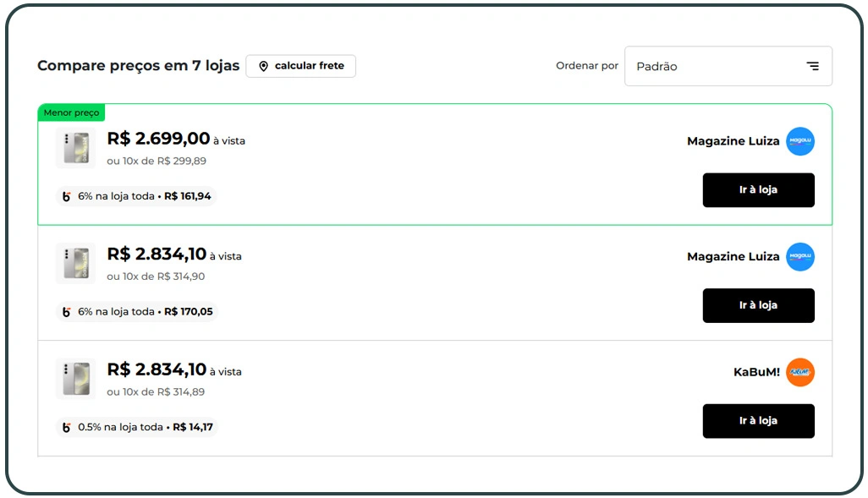The image size is (868, 498).
Task: Click the orange KaBuM! logo icon
Action: tap(800, 372)
